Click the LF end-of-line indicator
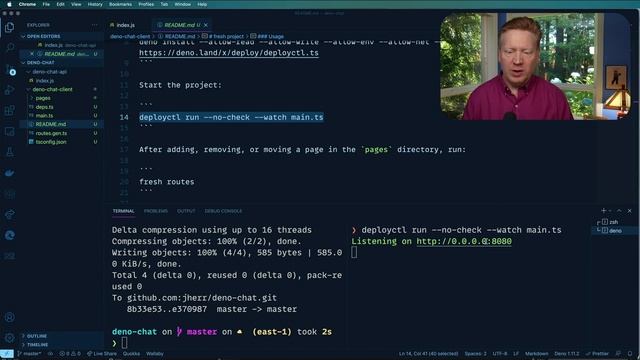The height and width of the screenshot is (360, 640). coord(516,353)
